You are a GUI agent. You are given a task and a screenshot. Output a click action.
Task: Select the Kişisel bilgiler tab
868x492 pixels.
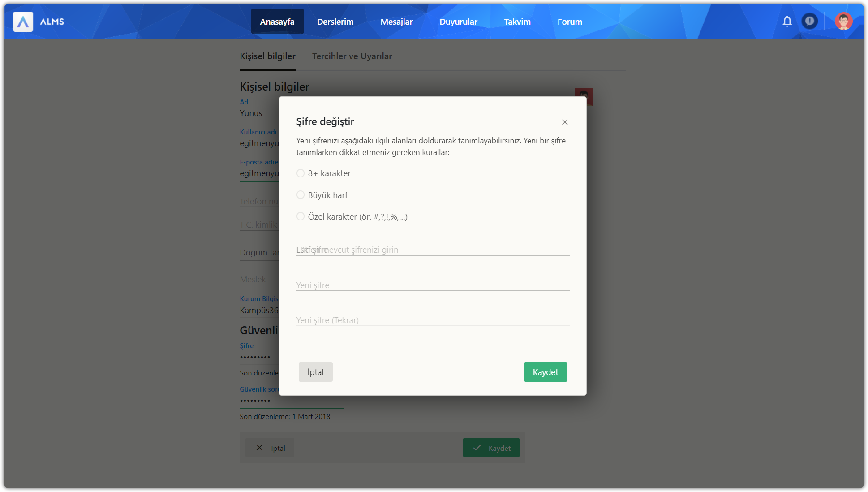pyautogui.click(x=267, y=56)
